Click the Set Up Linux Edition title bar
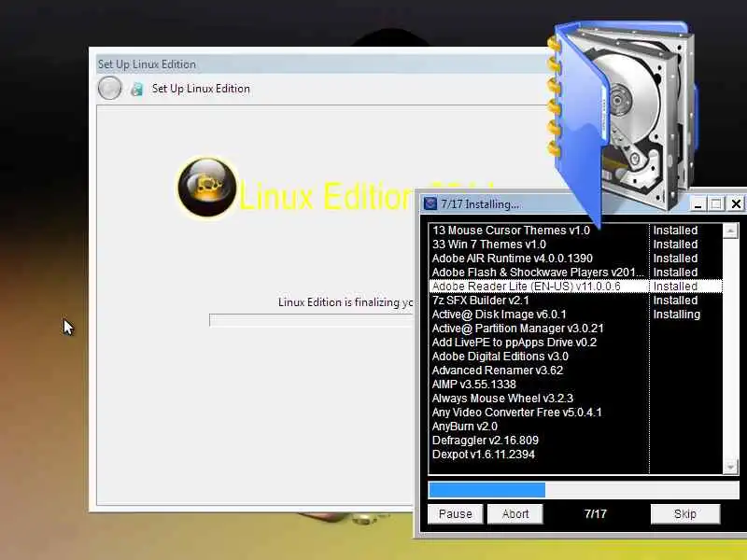 click(x=321, y=64)
